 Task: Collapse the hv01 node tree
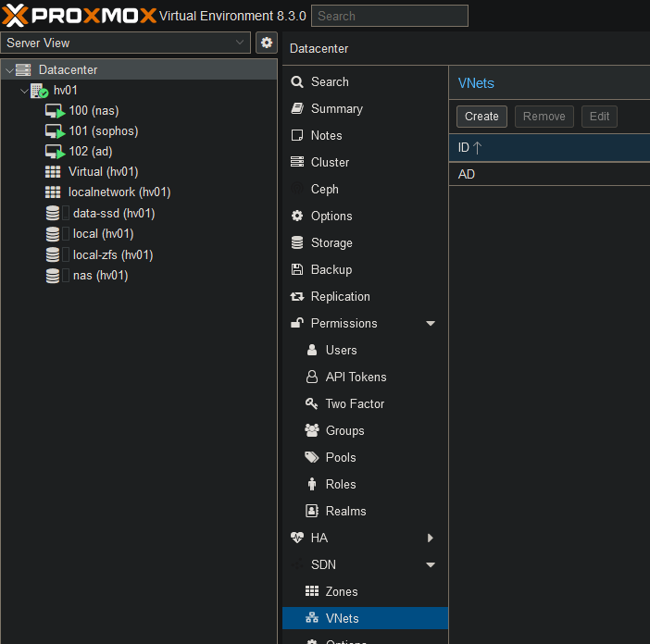pos(24,91)
